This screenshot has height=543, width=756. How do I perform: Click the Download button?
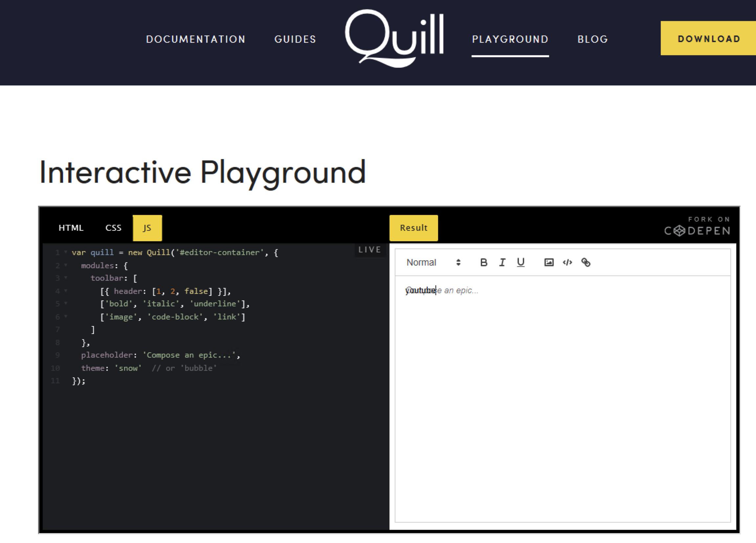point(708,38)
